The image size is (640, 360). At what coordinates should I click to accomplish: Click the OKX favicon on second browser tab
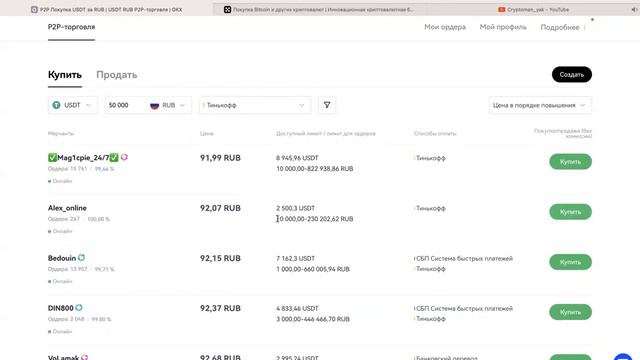click(227, 9)
